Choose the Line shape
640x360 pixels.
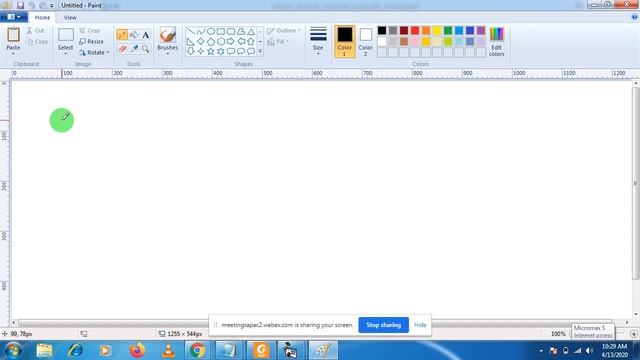pyautogui.click(x=191, y=31)
